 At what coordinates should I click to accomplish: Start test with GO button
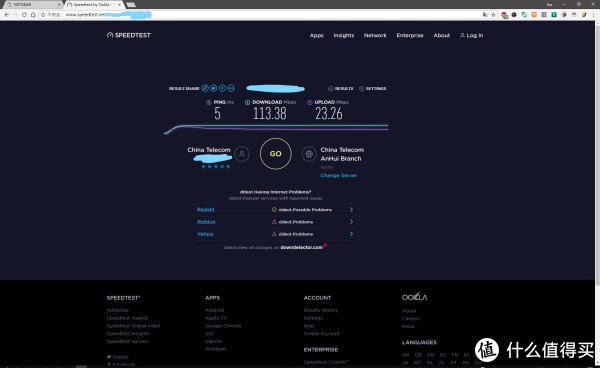(x=276, y=154)
